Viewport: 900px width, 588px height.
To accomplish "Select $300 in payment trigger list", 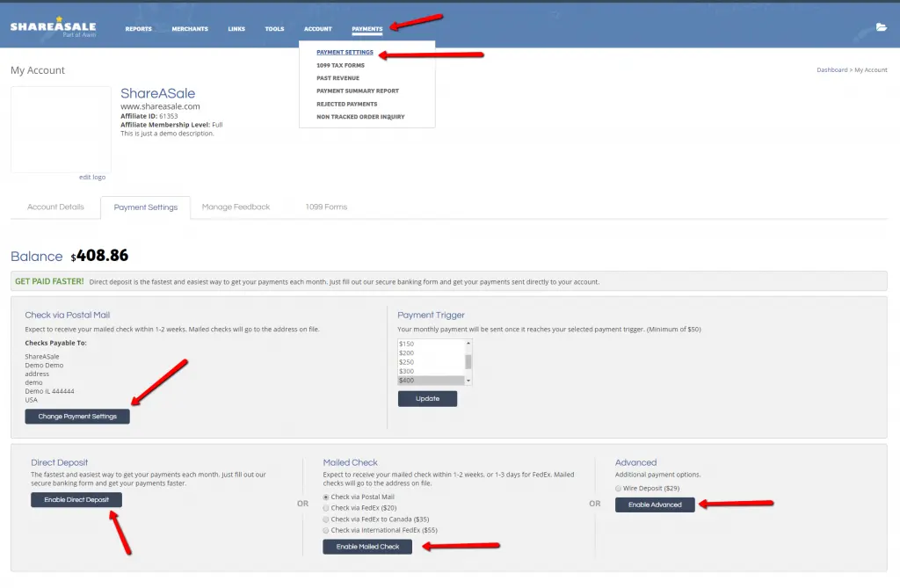I will coord(431,372).
